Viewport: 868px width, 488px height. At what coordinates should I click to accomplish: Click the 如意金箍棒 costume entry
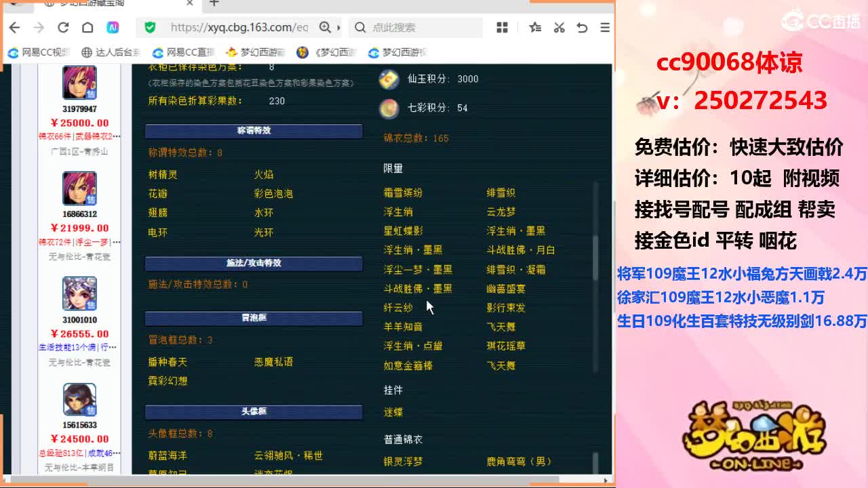pos(408,366)
